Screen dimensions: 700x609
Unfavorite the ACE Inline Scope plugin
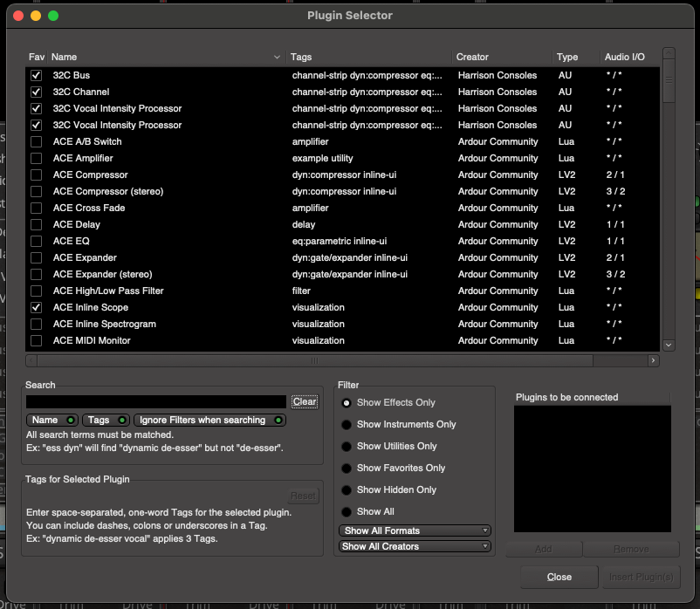pos(36,307)
